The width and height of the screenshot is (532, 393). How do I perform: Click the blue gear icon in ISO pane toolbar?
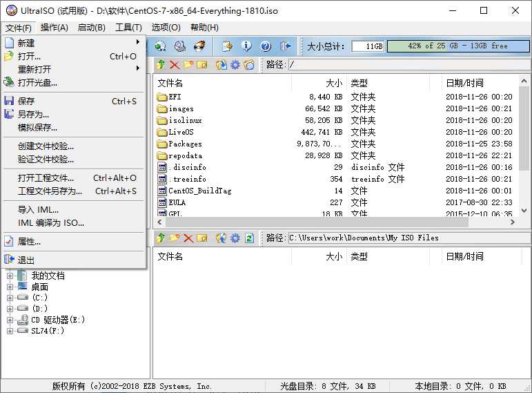(x=235, y=64)
